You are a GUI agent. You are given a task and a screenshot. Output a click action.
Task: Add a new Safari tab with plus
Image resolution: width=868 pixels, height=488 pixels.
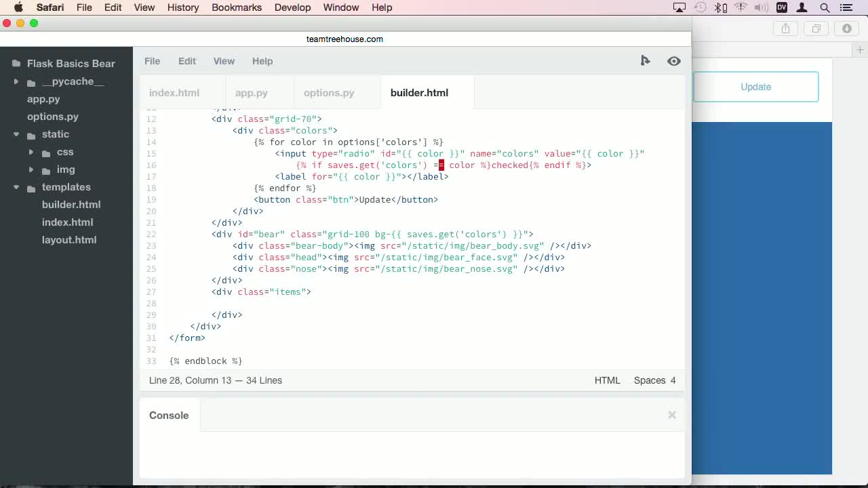[860, 50]
